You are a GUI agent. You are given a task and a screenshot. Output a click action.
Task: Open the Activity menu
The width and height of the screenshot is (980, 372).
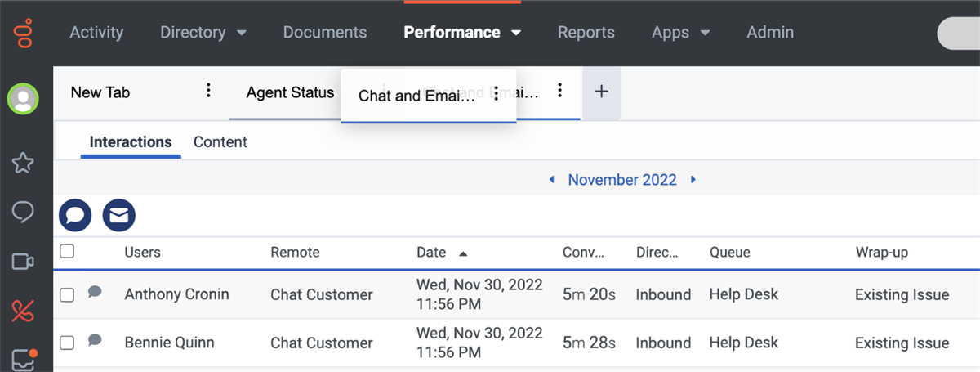[96, 33]
